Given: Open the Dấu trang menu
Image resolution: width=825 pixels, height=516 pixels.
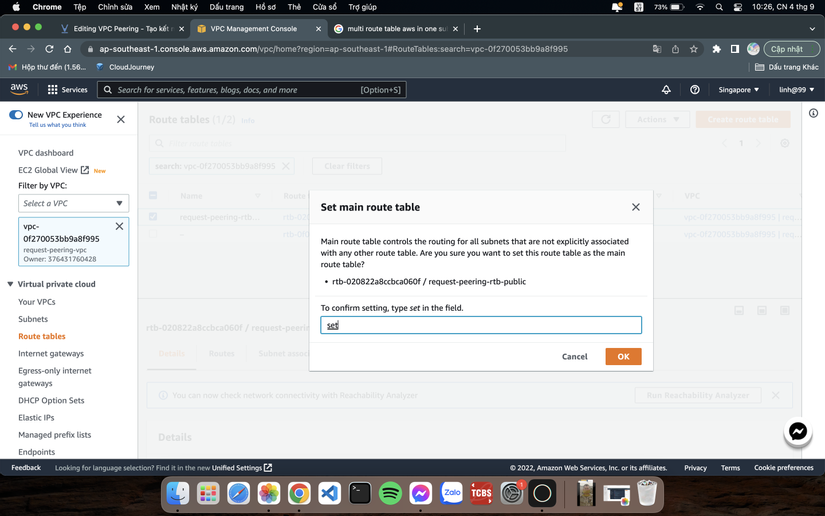Looking at the screenshot, I should point(226,7).
